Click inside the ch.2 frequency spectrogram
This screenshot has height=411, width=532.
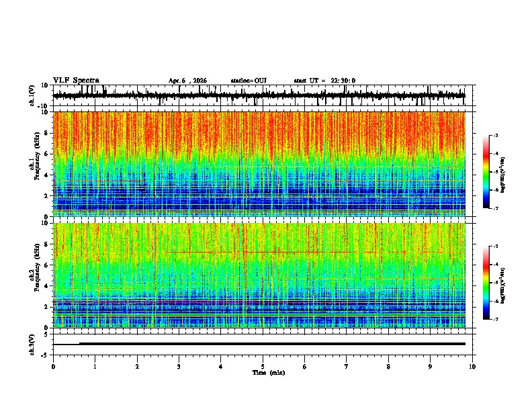click(259, 275)
